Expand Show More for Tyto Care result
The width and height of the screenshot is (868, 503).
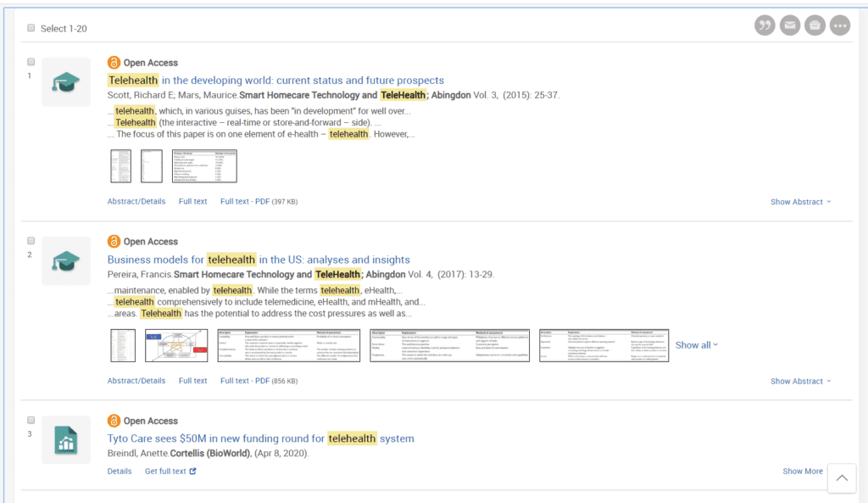[802, 472]
